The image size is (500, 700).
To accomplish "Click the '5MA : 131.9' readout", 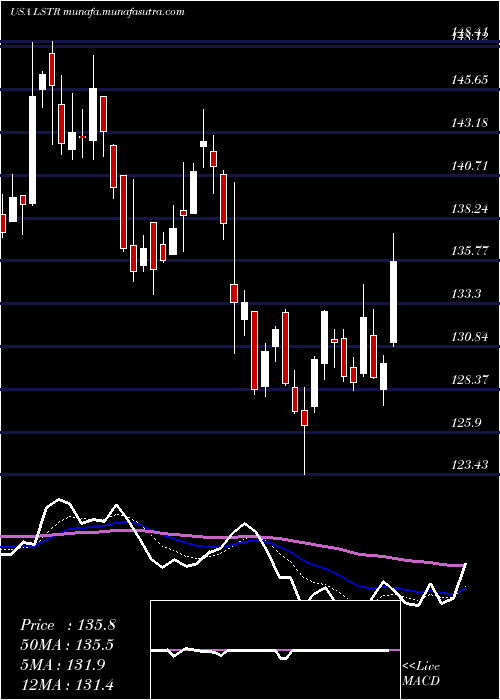I will coord(62,665).
